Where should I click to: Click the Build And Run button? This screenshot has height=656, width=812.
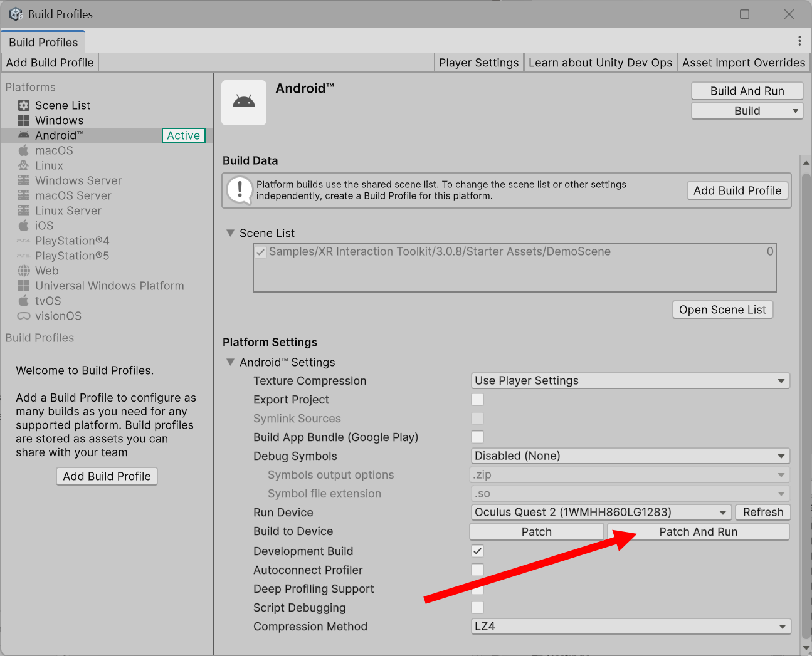pyautogui.click(x=747, y=91)
